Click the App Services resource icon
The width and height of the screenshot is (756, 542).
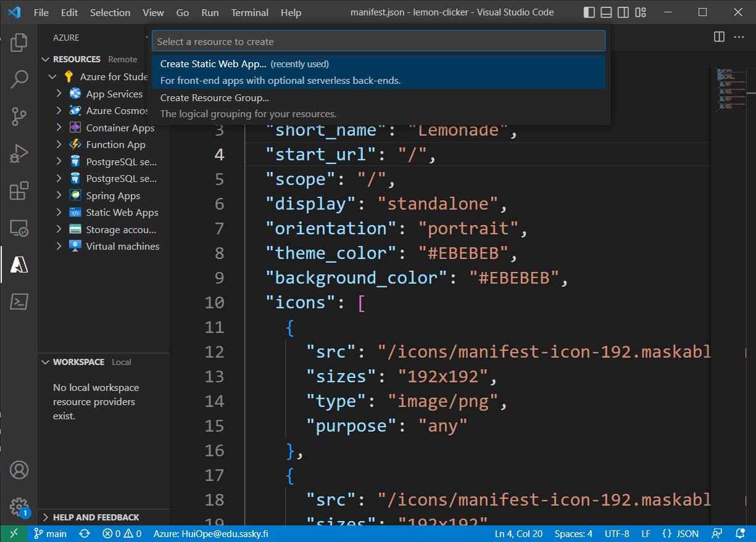tap(75, 94)
